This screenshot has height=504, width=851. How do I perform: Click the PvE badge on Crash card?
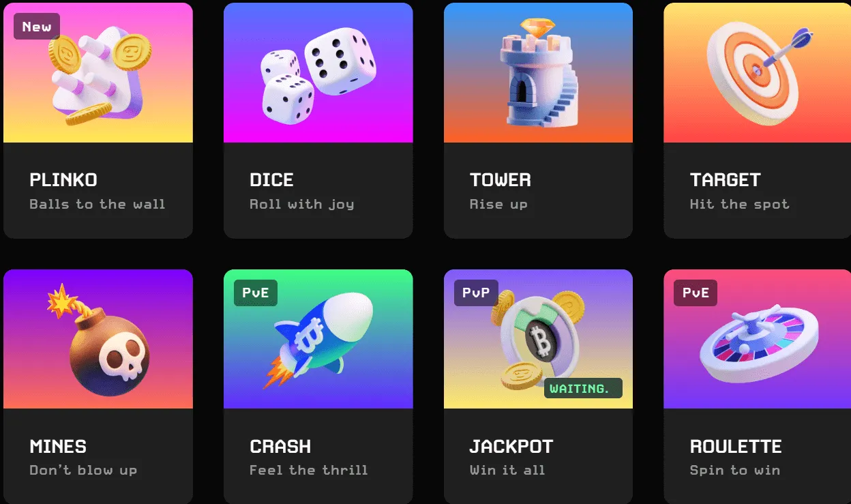click(256, 293)
